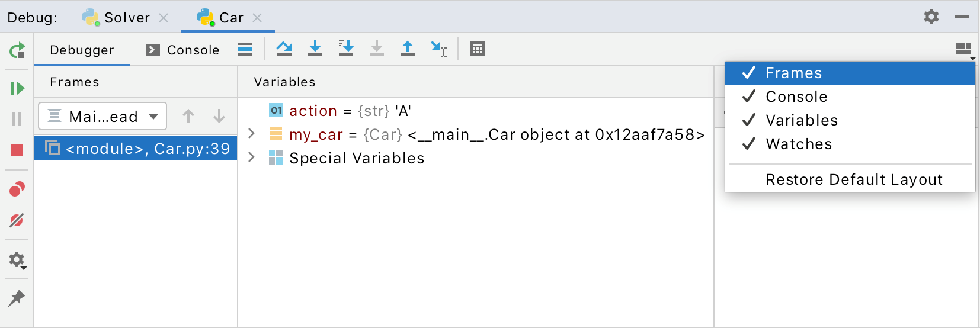Click Restore Default Layout
980x328 pixels.
[x=853, y=179]
